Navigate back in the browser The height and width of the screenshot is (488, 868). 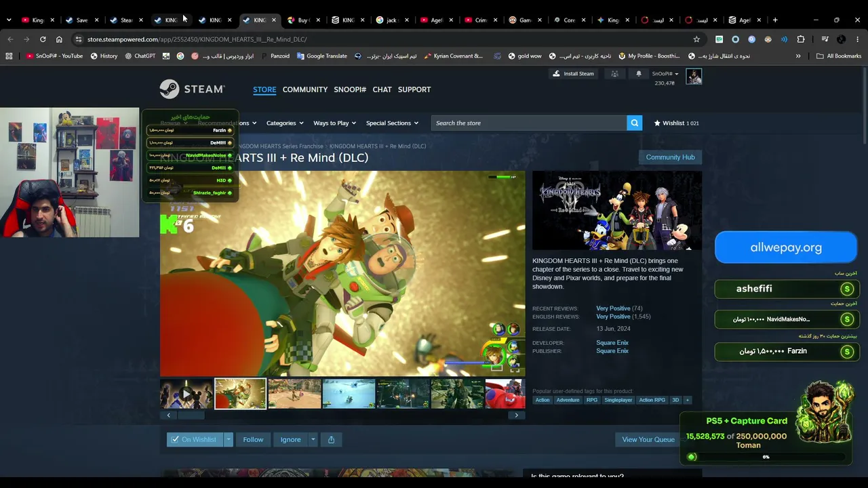coord(10,39)
